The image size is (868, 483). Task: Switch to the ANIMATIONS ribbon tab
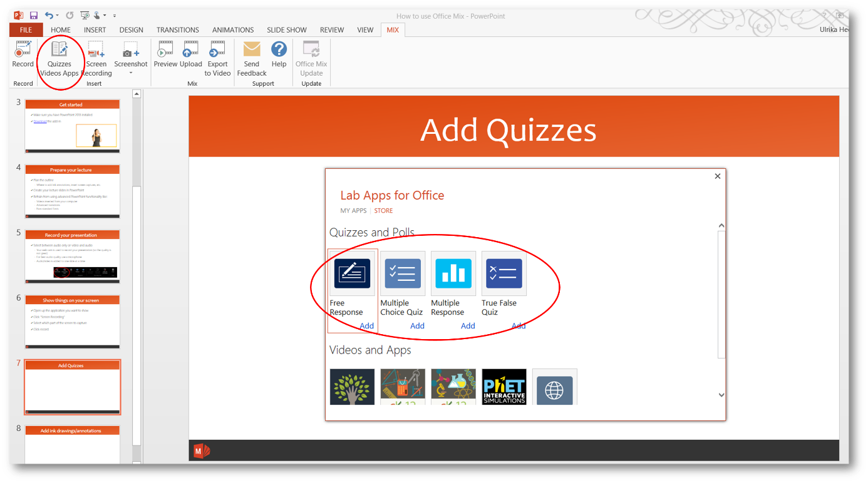233,30
